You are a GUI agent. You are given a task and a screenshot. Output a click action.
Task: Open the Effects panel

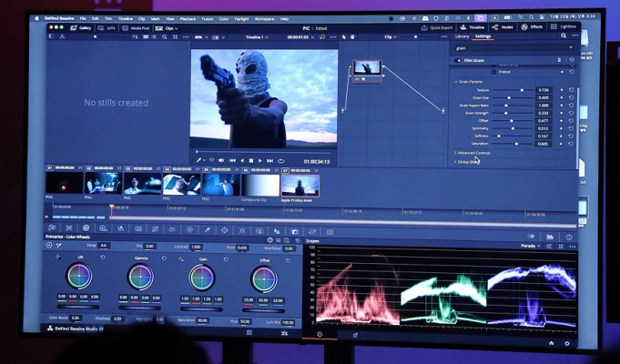click(x=533, y=27)
